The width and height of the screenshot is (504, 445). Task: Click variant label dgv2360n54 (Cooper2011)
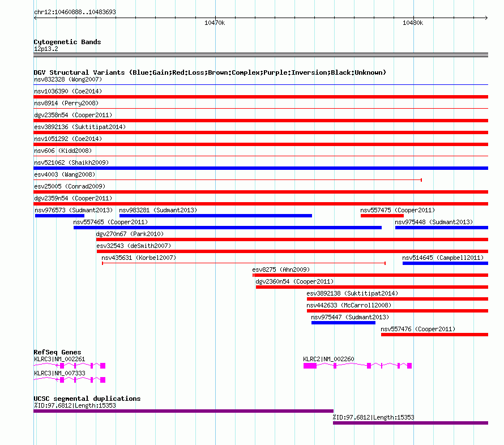point(294,281)
